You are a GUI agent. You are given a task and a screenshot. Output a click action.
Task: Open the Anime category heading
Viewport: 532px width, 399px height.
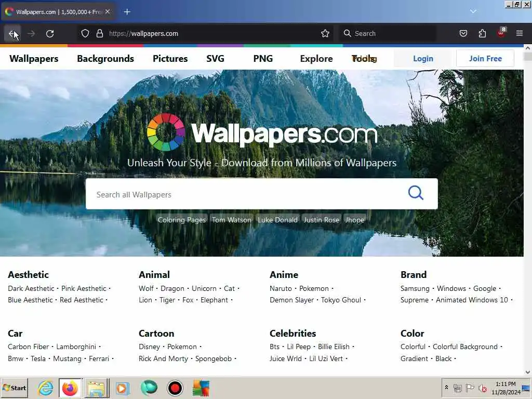284,275
